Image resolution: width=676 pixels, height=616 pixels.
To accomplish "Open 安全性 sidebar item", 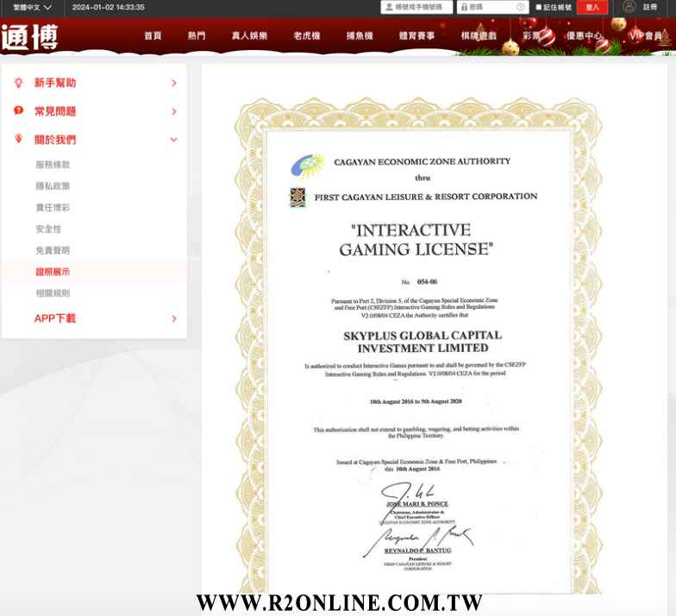I will pyautogui.click(x=48, y=229).
